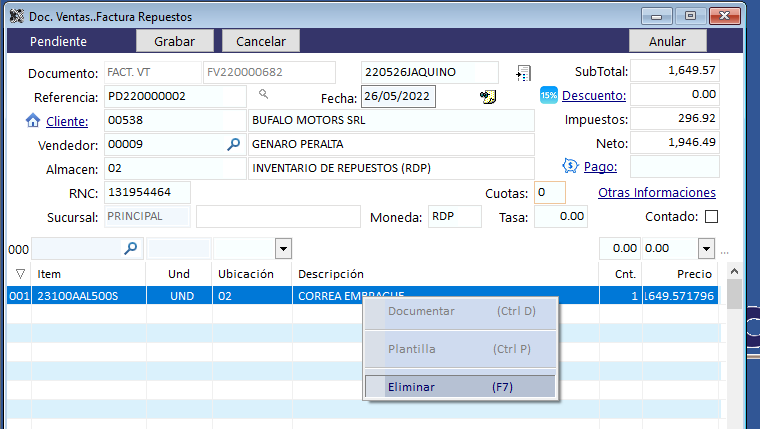Click the Pendiente status label
Image resolution: width=760 pixels, height=429 pixels.
(x=58, y=41)
